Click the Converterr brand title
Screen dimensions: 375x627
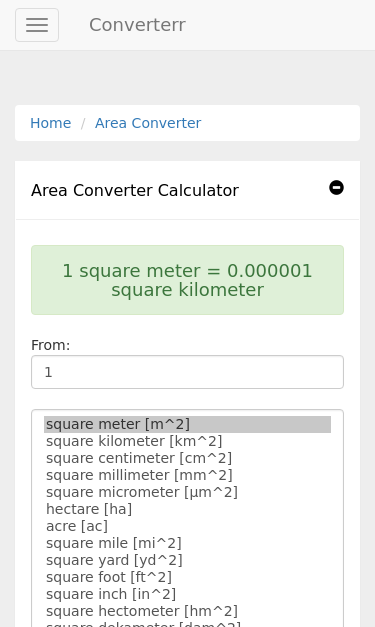(137, 25)
